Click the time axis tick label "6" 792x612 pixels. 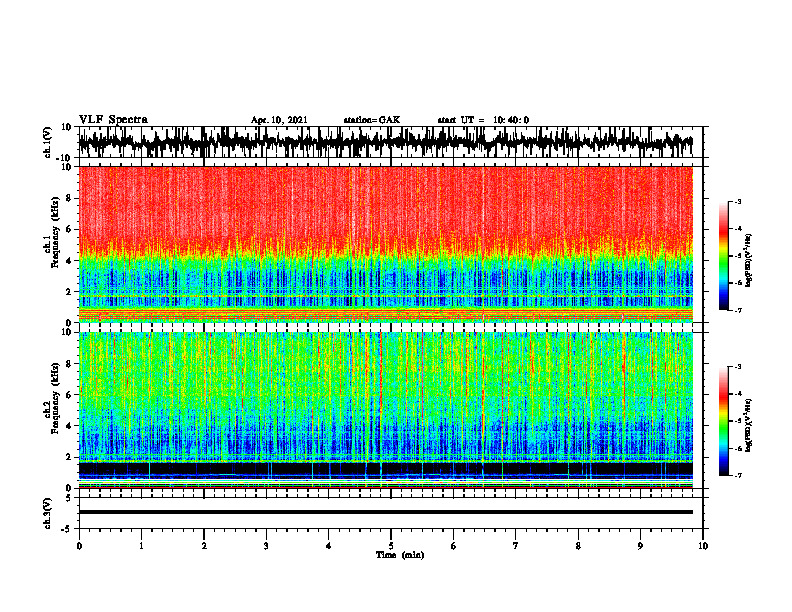click(x=454, y=546)
